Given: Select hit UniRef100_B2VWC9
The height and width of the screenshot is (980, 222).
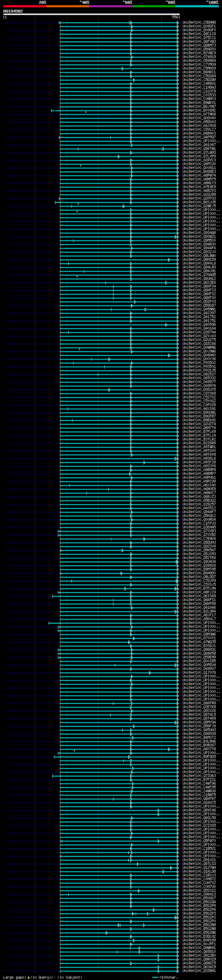Looking at the screenshot, I should pyautogui.click(x=199, y=53).
